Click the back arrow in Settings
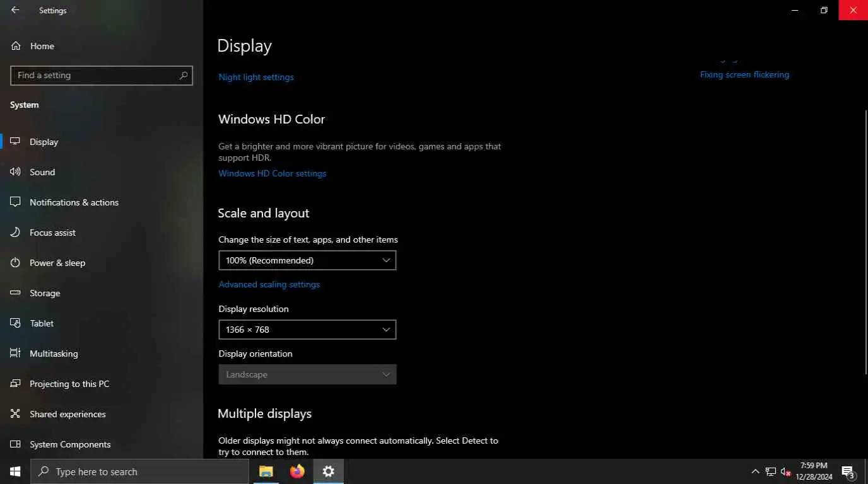Viewport: 868px width, 484px height. click(15, 10)
